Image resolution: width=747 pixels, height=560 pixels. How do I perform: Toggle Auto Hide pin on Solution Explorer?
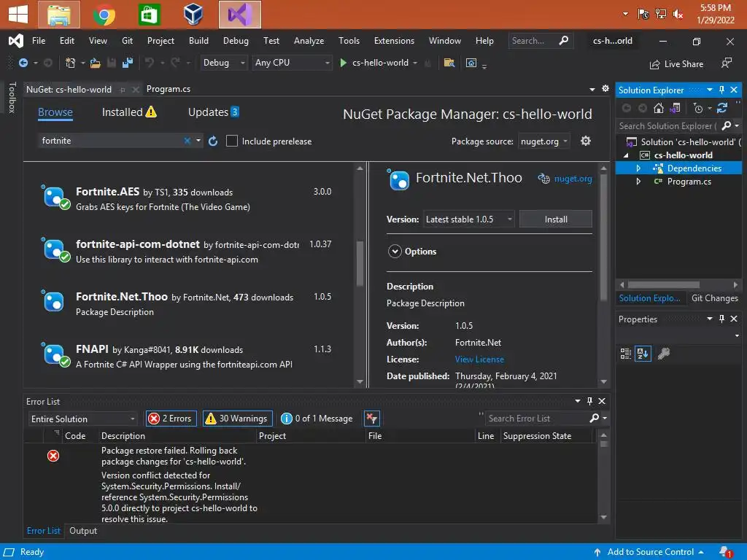click(721, 90)
